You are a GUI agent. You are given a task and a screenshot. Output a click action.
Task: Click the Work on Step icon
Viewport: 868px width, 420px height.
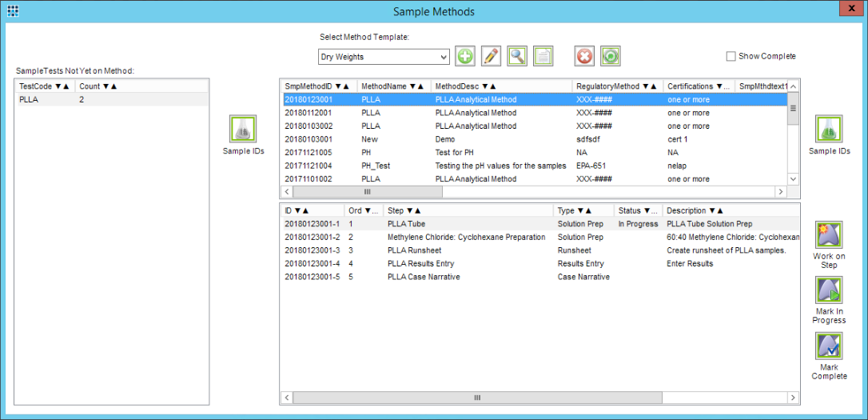pyautogui.click(x=829, y=234)
